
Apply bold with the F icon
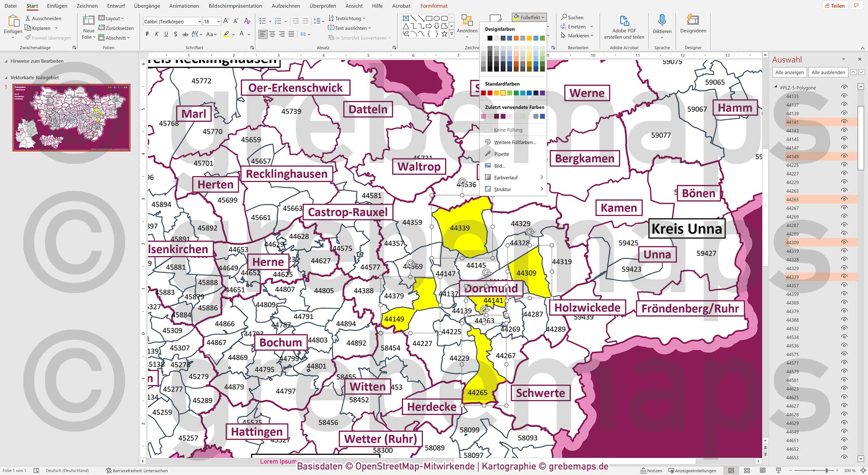tap(147, 34)
